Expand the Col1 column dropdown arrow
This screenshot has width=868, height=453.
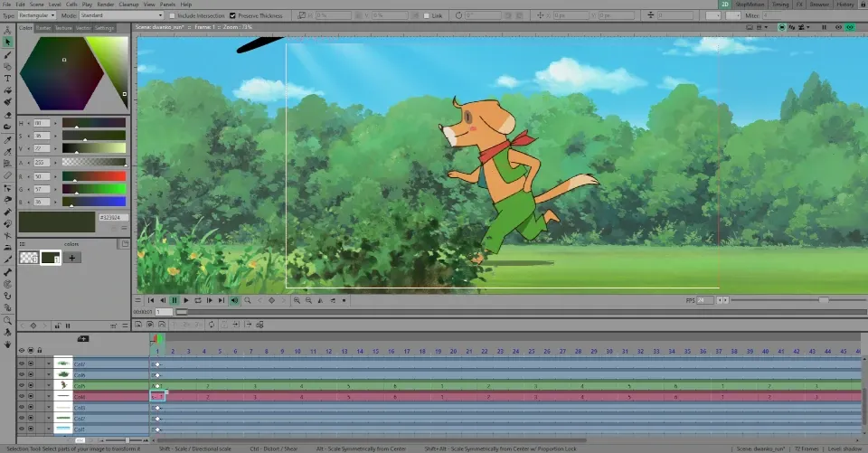[x=49, y=429]
